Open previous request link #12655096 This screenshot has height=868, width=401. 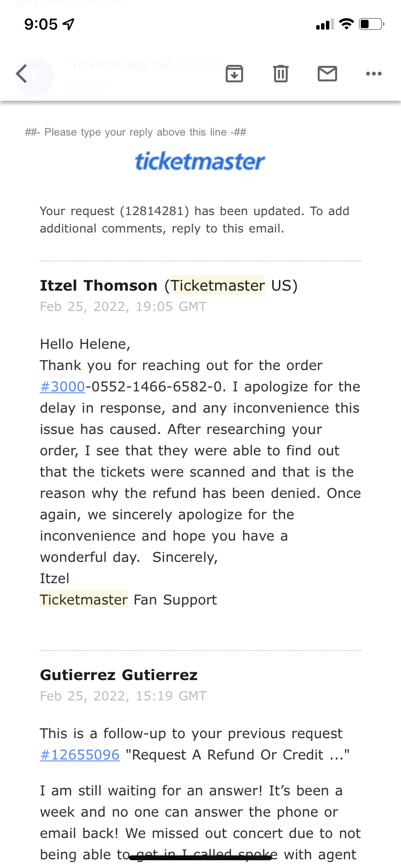click(x=79, y=755)
